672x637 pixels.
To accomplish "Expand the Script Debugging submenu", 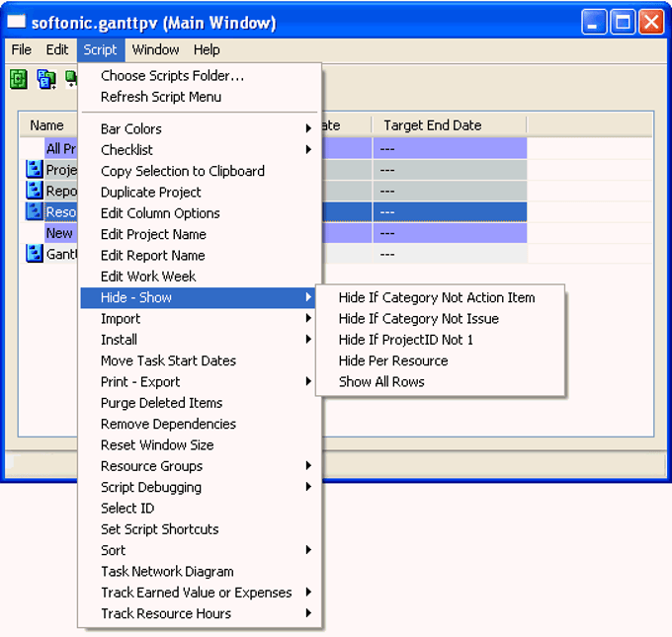I will coord(200,487).
